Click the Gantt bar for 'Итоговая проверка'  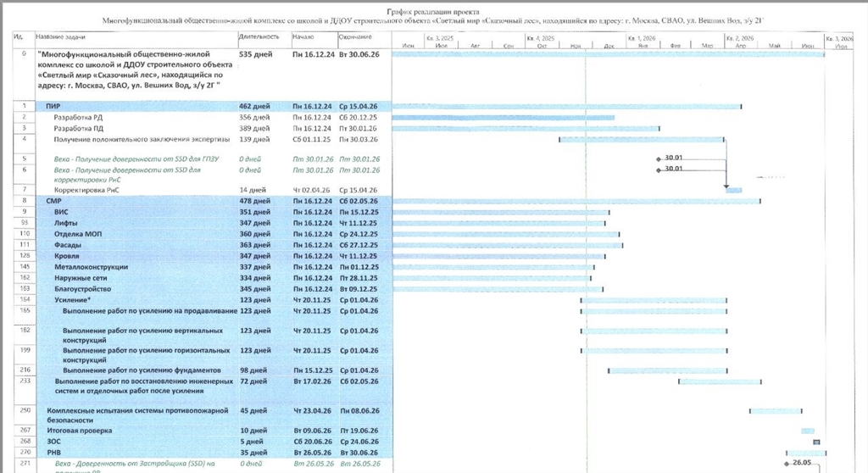(x=808, y=431)
